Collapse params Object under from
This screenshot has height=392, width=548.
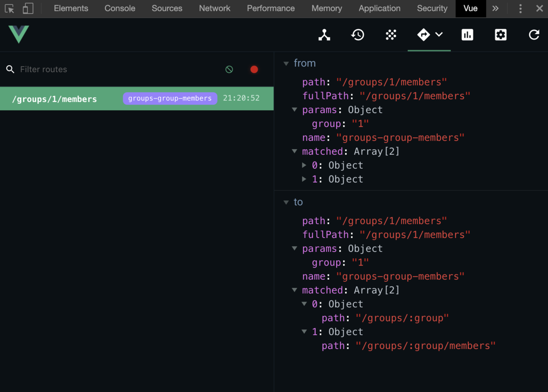click(x=295, y=110)
